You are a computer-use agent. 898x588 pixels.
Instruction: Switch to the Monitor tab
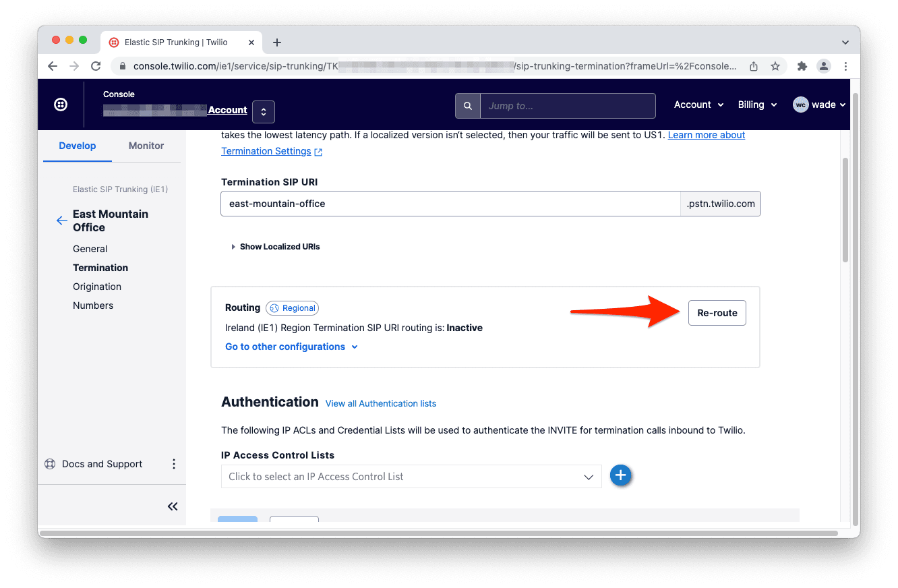point(146,146)
